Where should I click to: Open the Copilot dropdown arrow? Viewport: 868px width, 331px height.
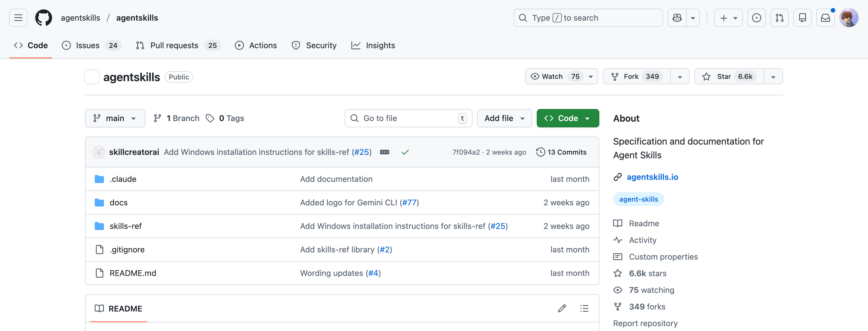[693, 18]
